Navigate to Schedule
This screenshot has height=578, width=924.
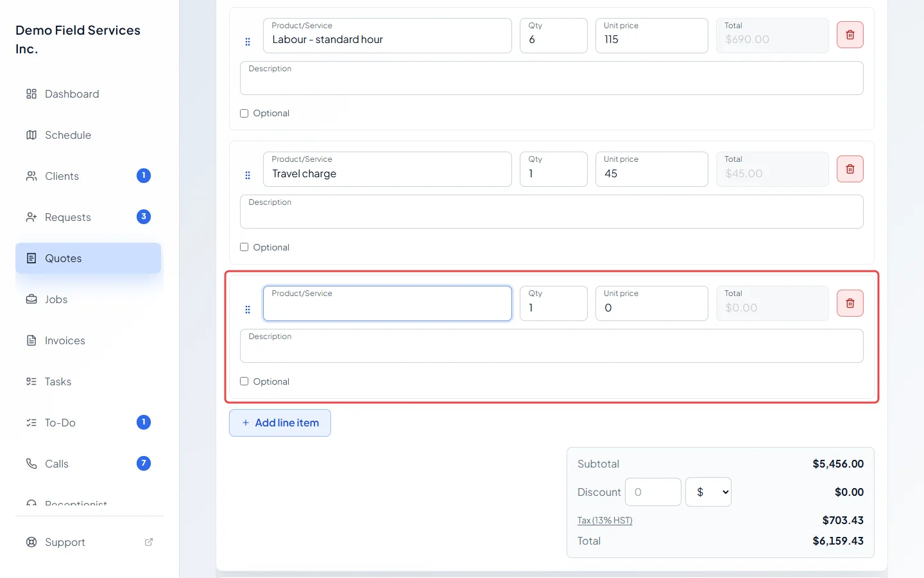[88, 135]
